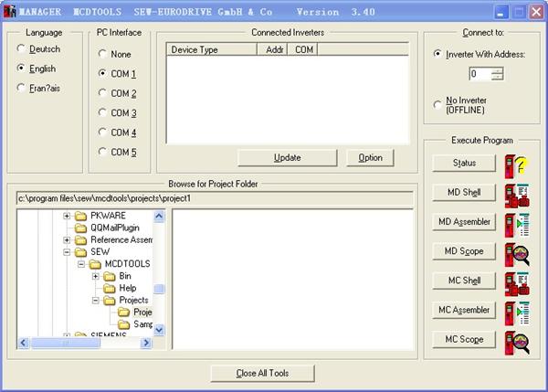Screen dimensions: 548x392
Task: Click the Bin folder icon
Action: pos(110,276)
